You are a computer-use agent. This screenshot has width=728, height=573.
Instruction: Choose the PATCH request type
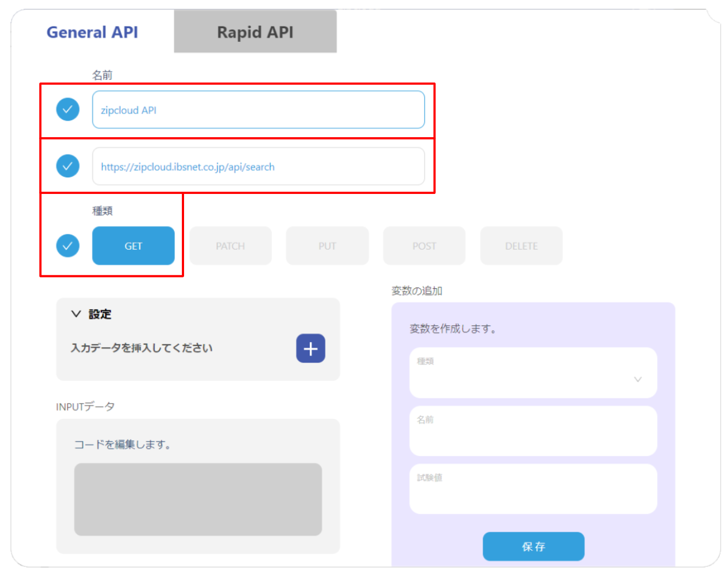click(230, 246)
